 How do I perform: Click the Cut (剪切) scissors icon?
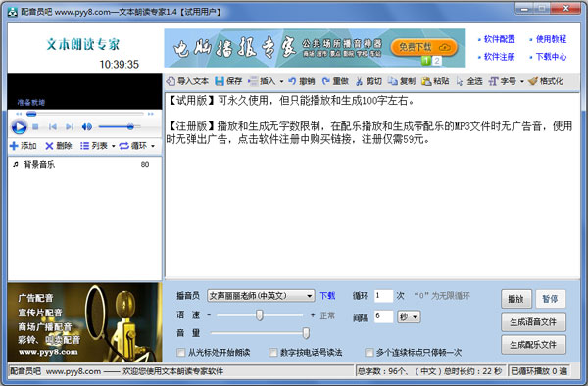(360, 81)
